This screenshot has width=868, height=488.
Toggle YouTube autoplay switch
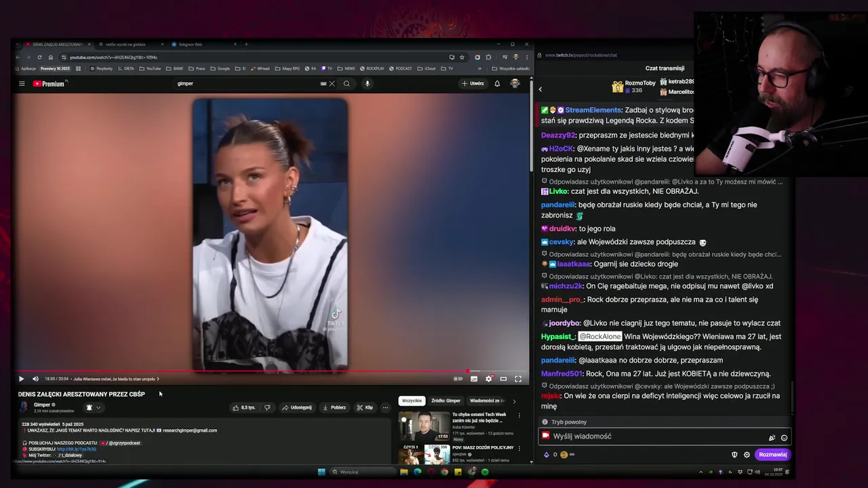tap(458, 379)
